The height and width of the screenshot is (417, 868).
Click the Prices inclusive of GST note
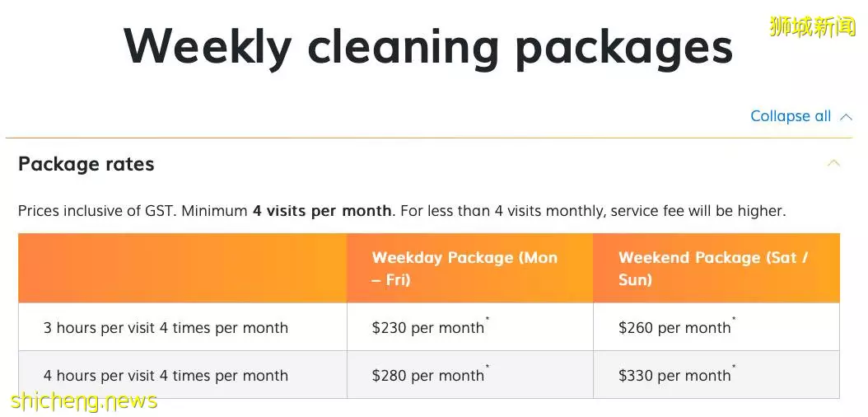click(402, 211)
